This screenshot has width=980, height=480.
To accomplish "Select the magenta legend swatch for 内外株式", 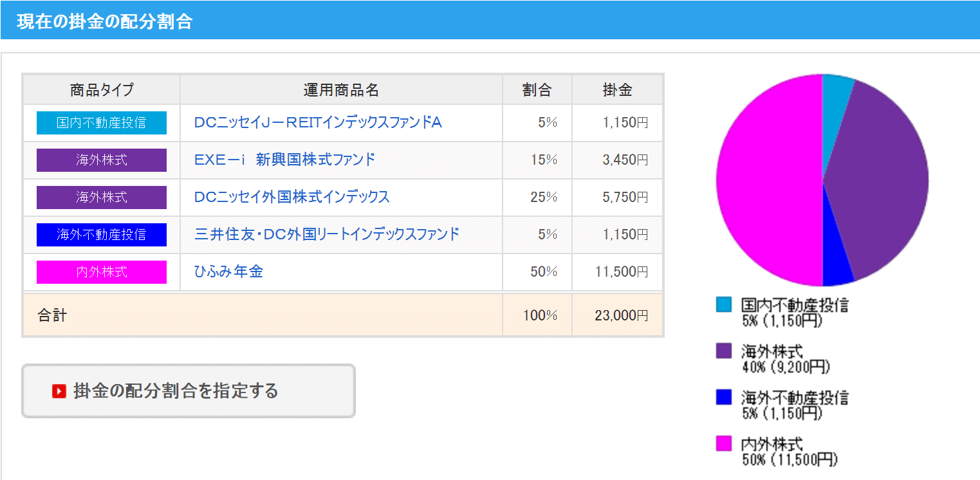I will coord(724,443).
